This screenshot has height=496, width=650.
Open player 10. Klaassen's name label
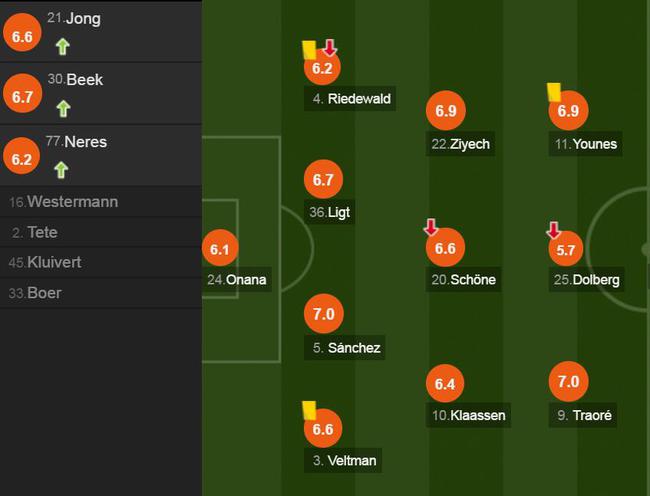(469, 415)
